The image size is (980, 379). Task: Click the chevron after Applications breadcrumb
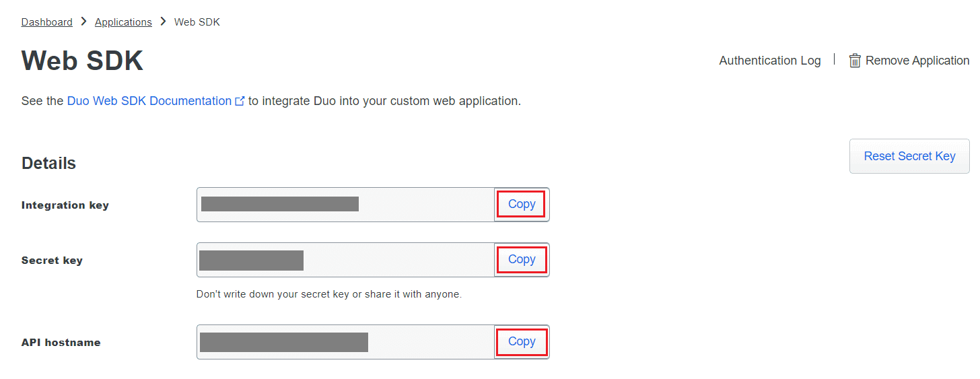click(163, 22)
